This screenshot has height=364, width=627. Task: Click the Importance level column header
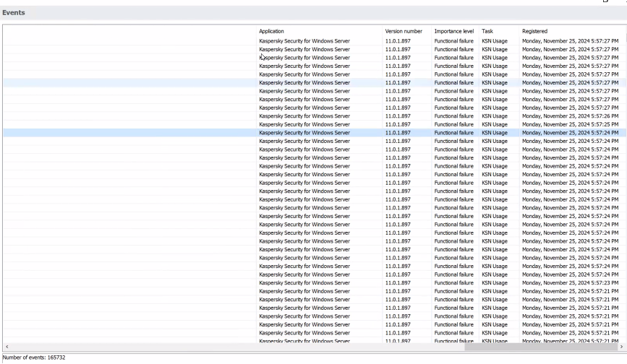point(453,32)
